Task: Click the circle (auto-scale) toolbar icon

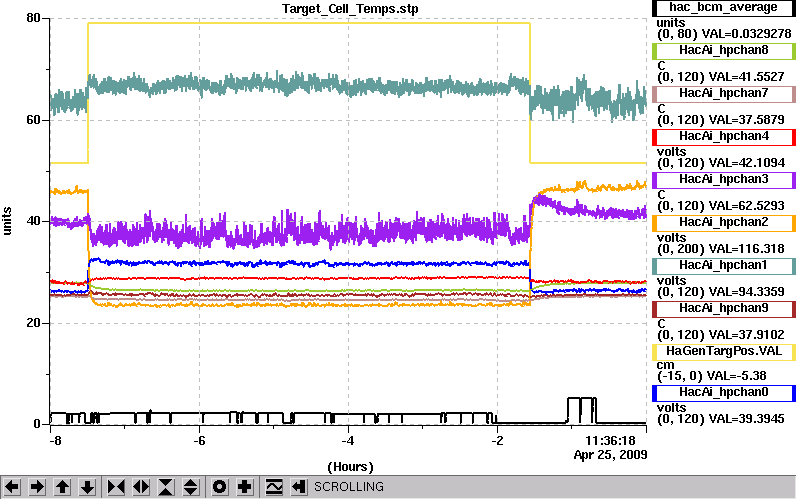Action: [220, 487]
